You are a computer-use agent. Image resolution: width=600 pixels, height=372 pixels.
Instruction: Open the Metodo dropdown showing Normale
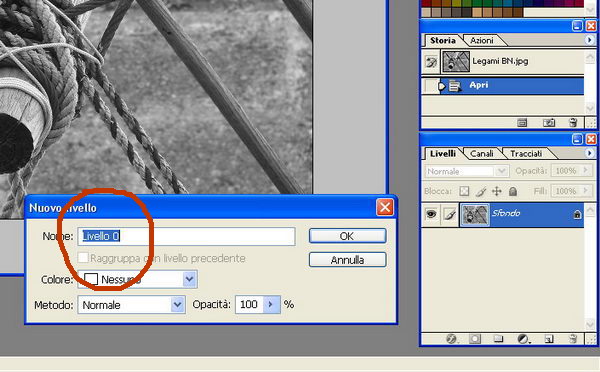tap(132, 305)
